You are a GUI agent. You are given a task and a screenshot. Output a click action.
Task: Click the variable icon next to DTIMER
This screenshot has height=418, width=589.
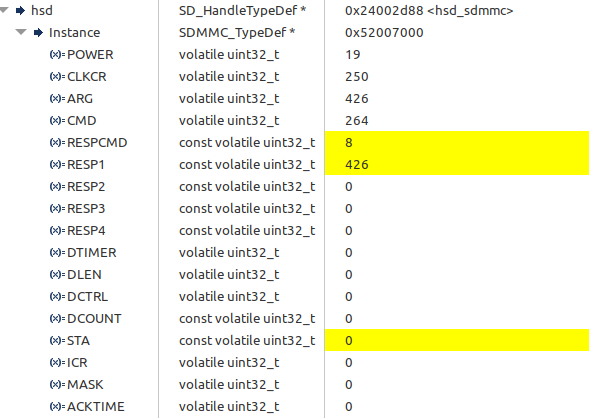57,252
